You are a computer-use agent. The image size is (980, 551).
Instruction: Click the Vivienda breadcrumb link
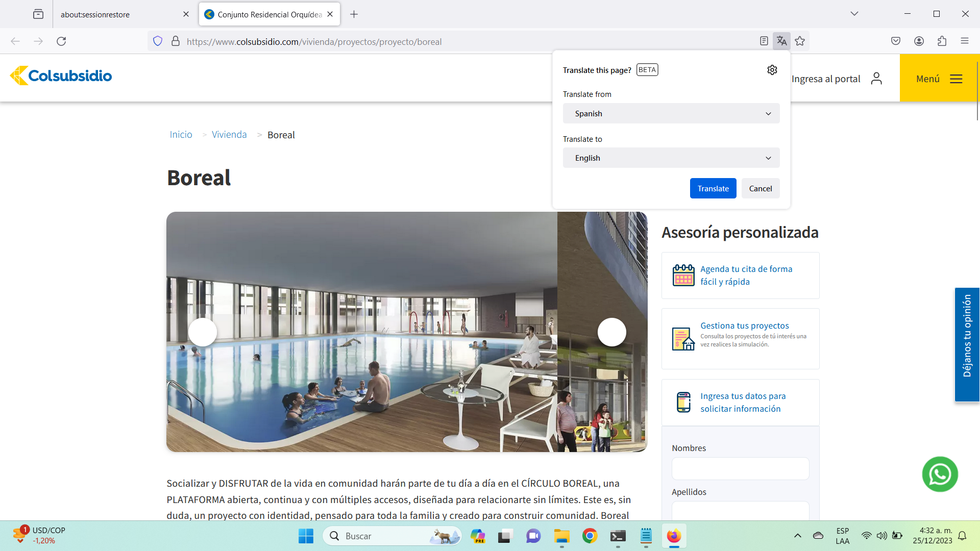pyautogui.click(x=229, y=135)
